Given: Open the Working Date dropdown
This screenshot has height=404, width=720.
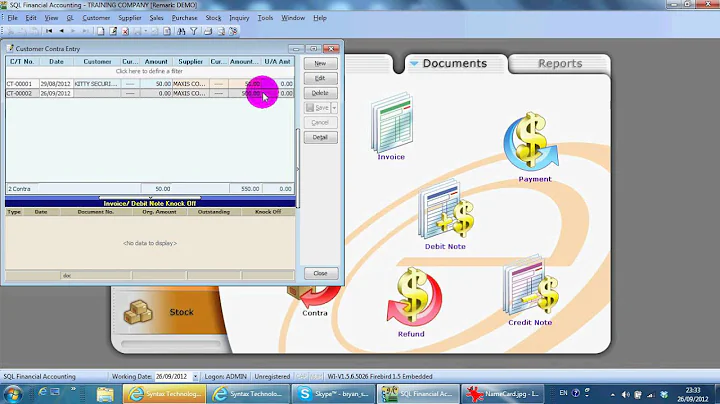Looking at the screenshot, I should point(195,376).
